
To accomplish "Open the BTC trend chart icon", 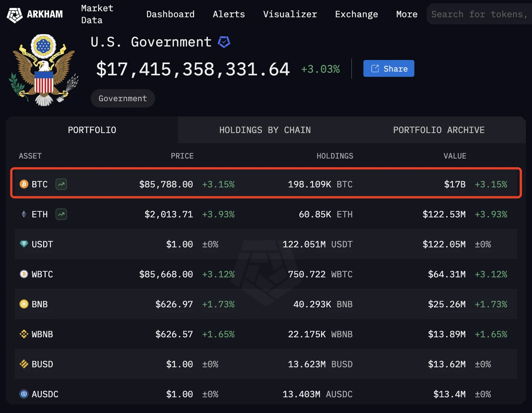I will coord(61,184).
